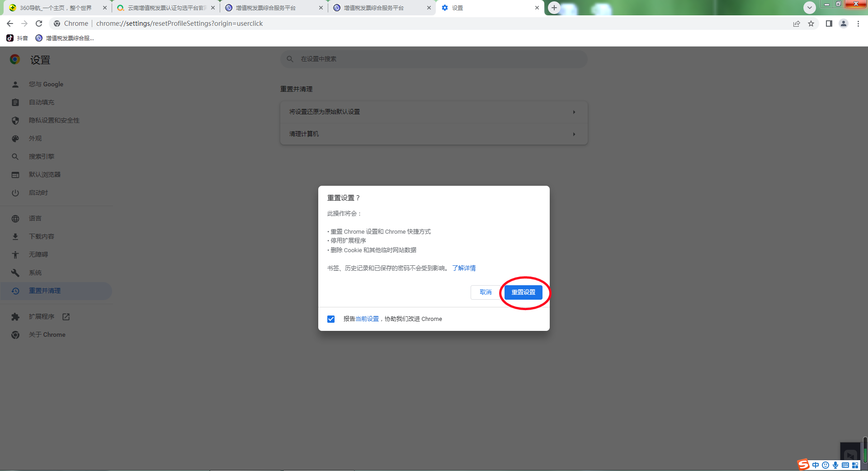Screen dimensions: 868x471
Task: Toggle the side panel icon
Action: [x=829, y=24]
